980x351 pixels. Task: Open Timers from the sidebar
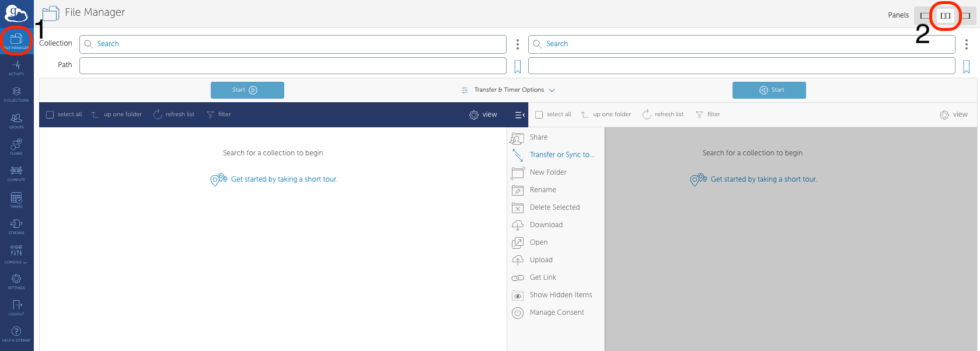pyautogui.click(x=16, y=200)
